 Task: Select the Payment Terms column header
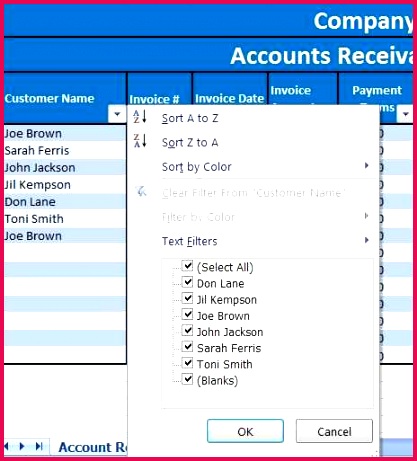[376, 98]
